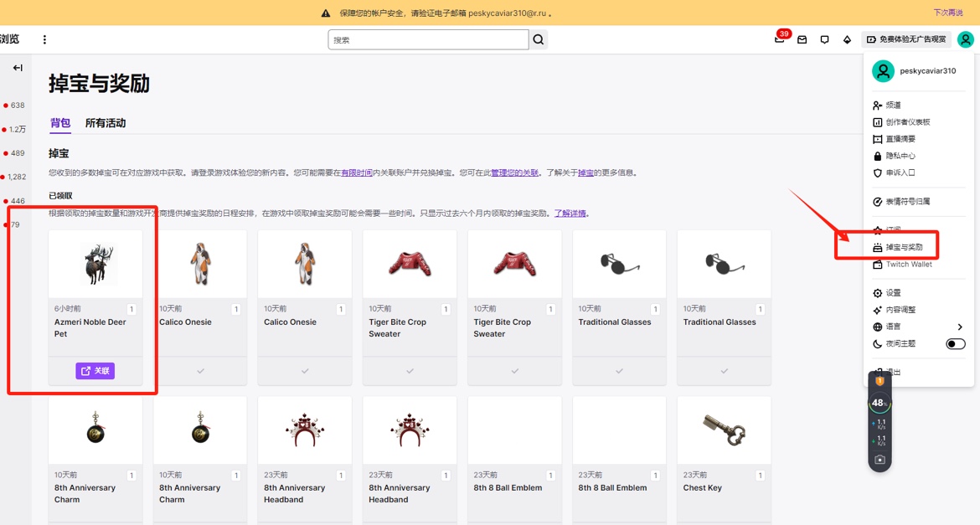Screen dimensions: 980x525
Task: Open the 管理您的关联 link
Action: tap(514, 172)
